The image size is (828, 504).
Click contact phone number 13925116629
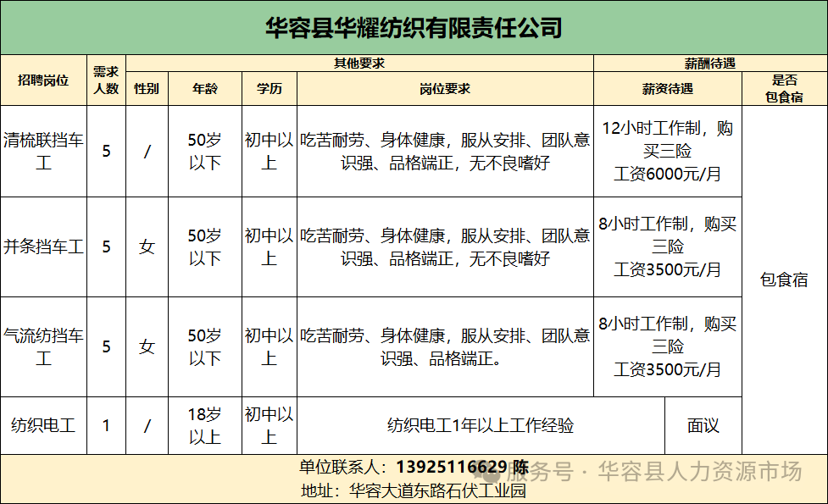point(452,467)
